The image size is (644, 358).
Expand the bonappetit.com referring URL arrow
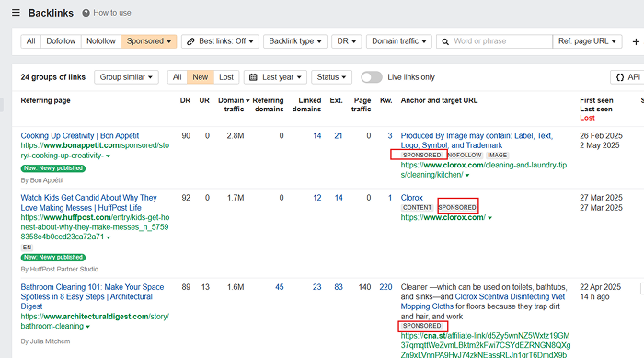[x=108, y=156]
